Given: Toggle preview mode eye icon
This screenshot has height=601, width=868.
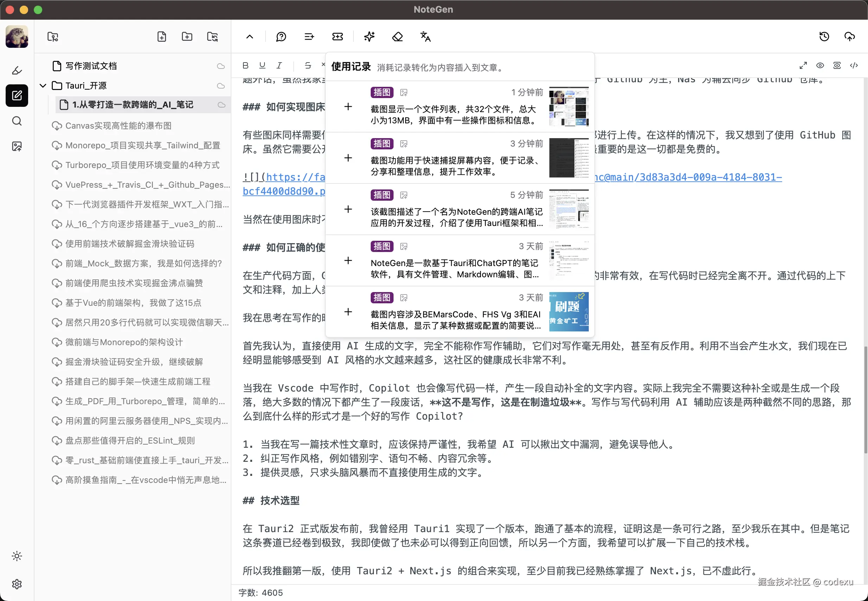Looking at the screenshot, I should pos(820,65).
